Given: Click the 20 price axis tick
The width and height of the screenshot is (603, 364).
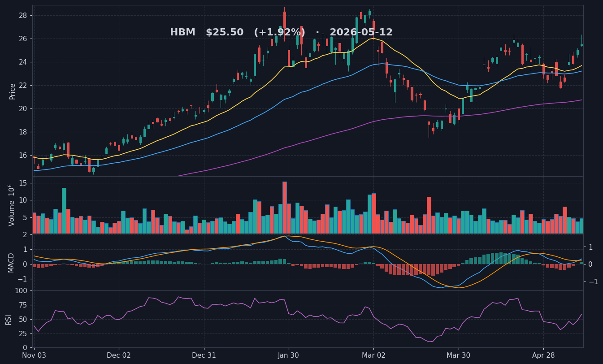Looking at the screenshot, I should point(23,108).
